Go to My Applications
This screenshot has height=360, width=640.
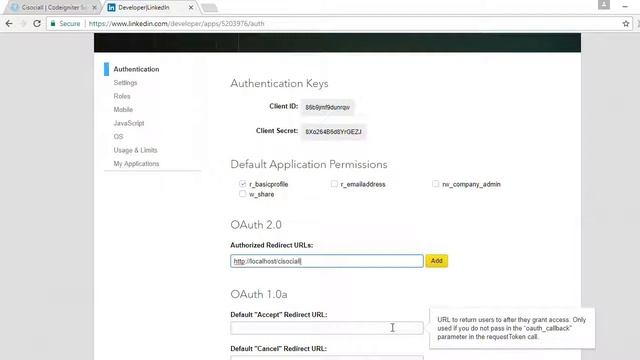[x=136, y=163]
